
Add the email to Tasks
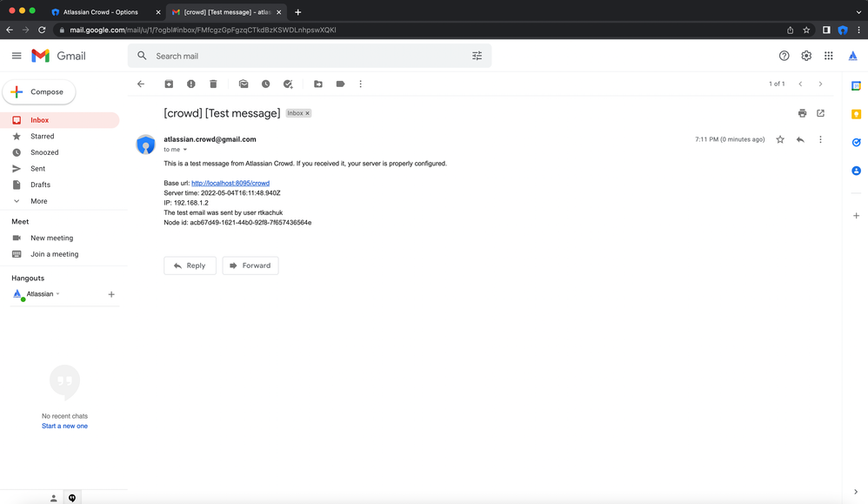click(x=288, y=84)
